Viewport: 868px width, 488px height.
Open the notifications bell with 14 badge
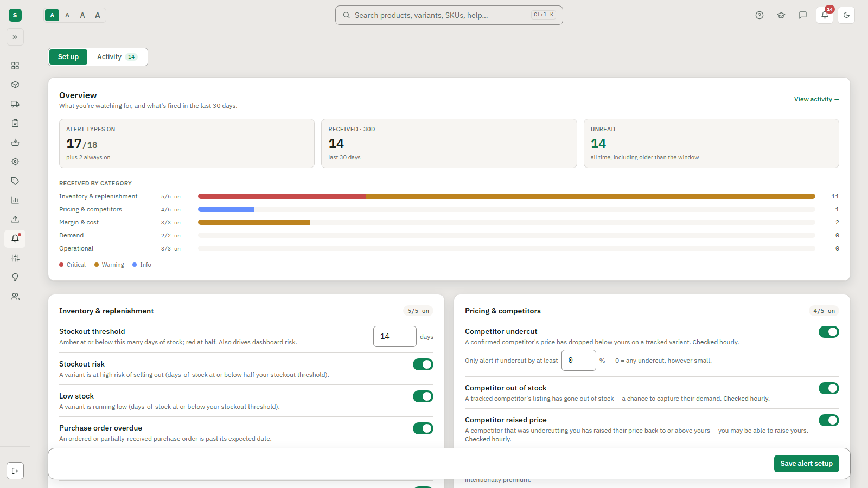(x=825, y=15)
